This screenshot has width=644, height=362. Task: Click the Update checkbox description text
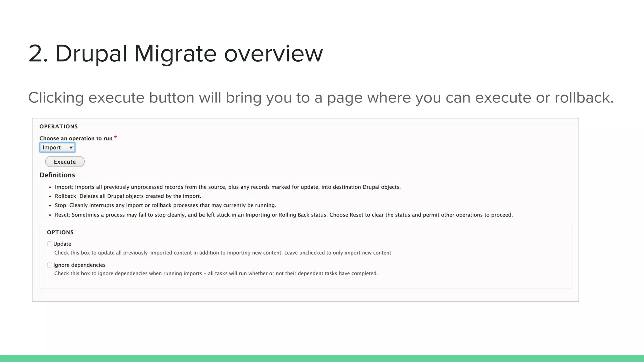[222, 253]
